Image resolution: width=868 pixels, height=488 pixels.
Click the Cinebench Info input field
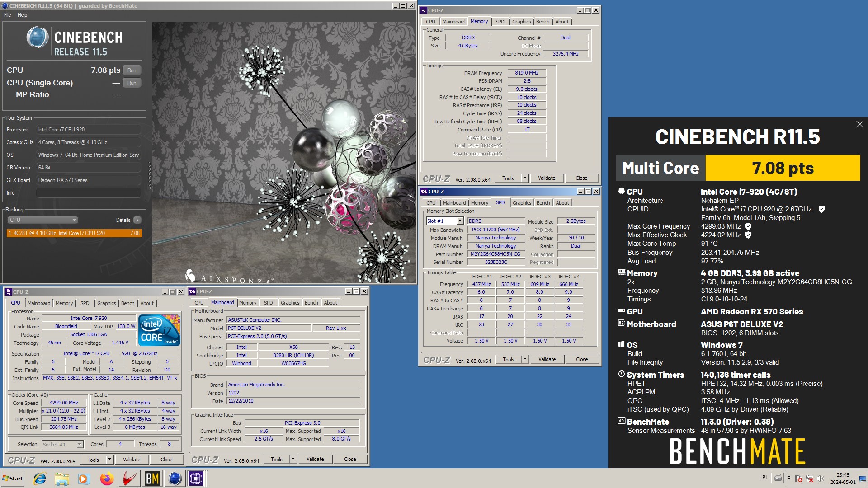point(88,193)
